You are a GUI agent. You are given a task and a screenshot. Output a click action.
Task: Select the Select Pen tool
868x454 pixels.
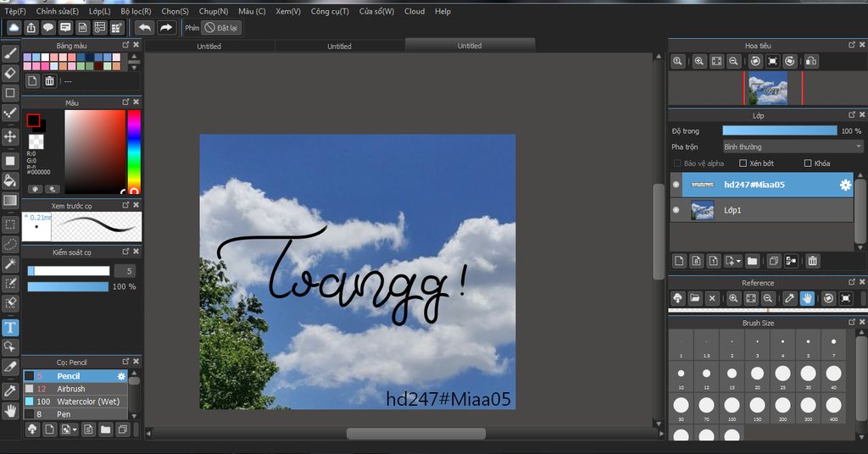tap(10, 284)
